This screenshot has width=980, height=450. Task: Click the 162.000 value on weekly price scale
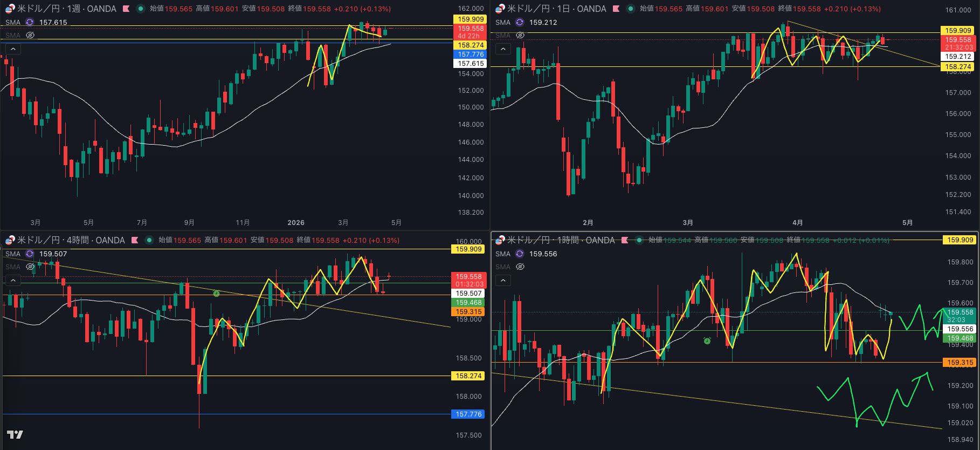pos(471,9)
